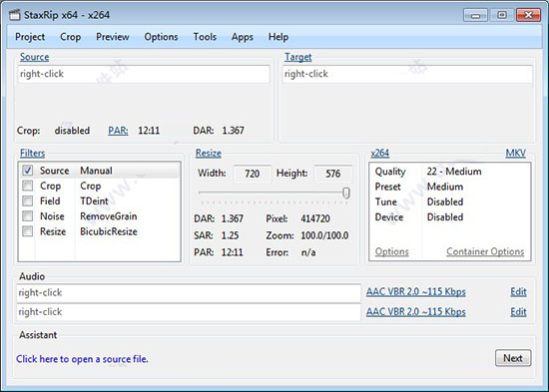The height and width of the screenshot is (392, 549).
Task: Click the SAR value 1.25
Action: click(230, 235)
